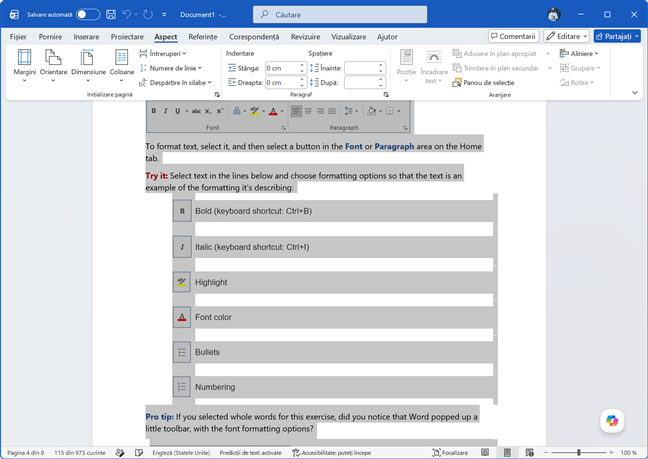Open the Coloane columns menu
648x459 pixels.
pos(122,65)
